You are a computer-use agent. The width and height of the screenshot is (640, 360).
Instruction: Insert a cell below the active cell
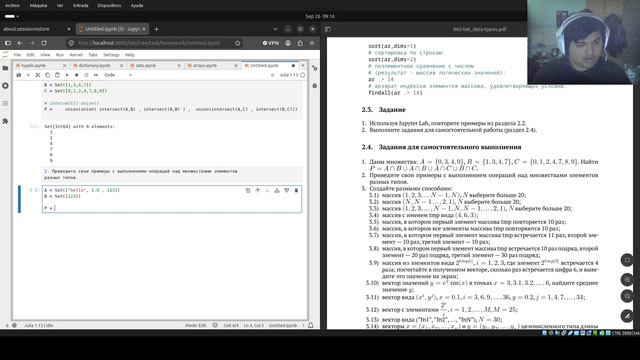[x=287, y=190]
